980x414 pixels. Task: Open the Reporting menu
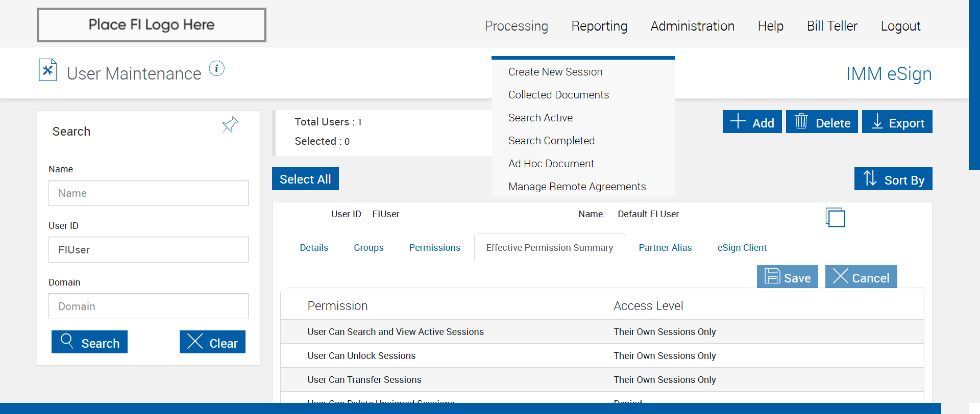pos(599,26)
